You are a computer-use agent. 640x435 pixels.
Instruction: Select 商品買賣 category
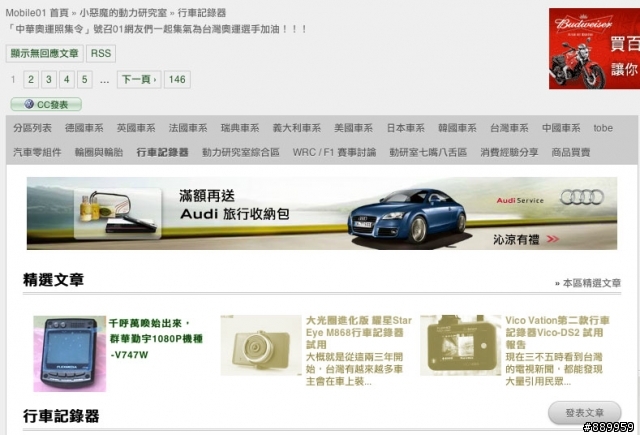[x=571, y=152]
